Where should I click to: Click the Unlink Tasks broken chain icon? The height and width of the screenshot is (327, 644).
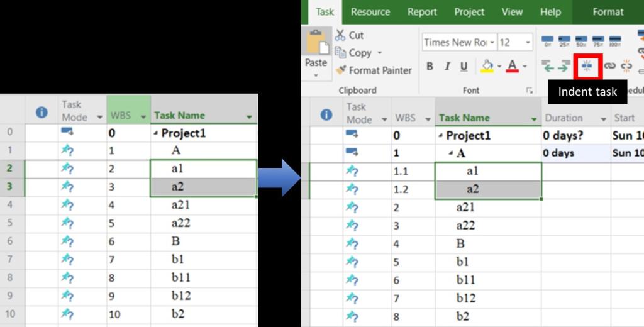[x=626, y=66]
